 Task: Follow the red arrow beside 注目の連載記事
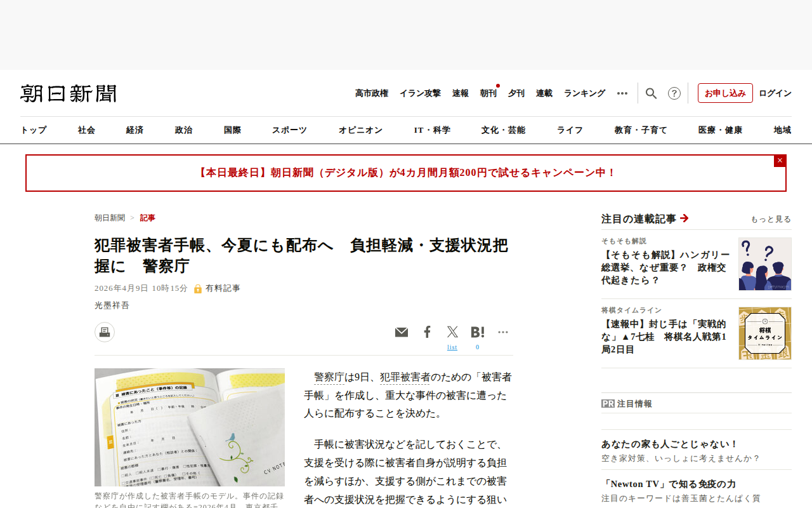click(x=684, y=218)
